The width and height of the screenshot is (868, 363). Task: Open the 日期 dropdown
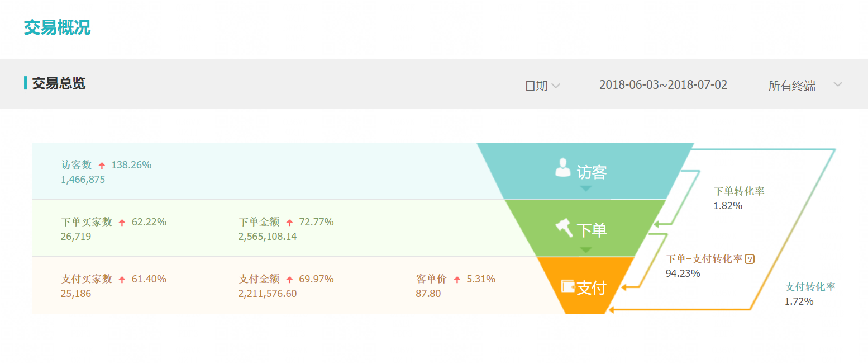(542, 86)
